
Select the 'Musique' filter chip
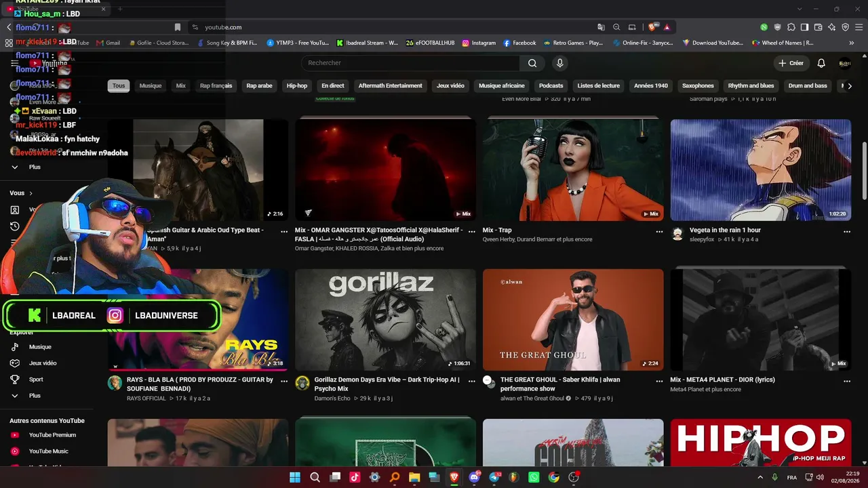[x=151, y=86]
